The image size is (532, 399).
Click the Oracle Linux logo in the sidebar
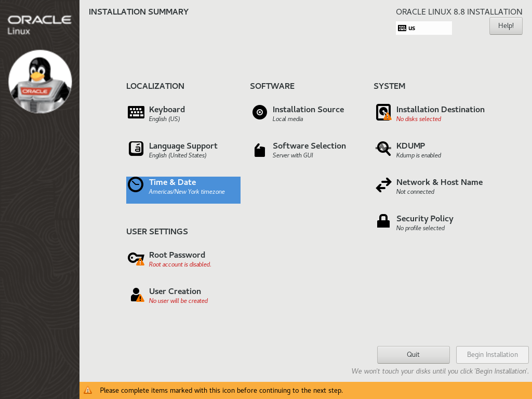[39, 25]
